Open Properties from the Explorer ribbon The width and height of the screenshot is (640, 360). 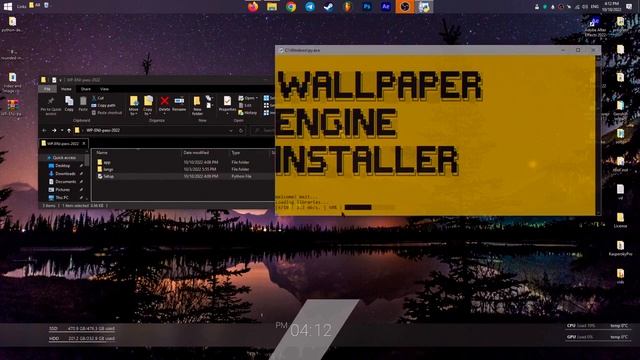tap(227, 104)
